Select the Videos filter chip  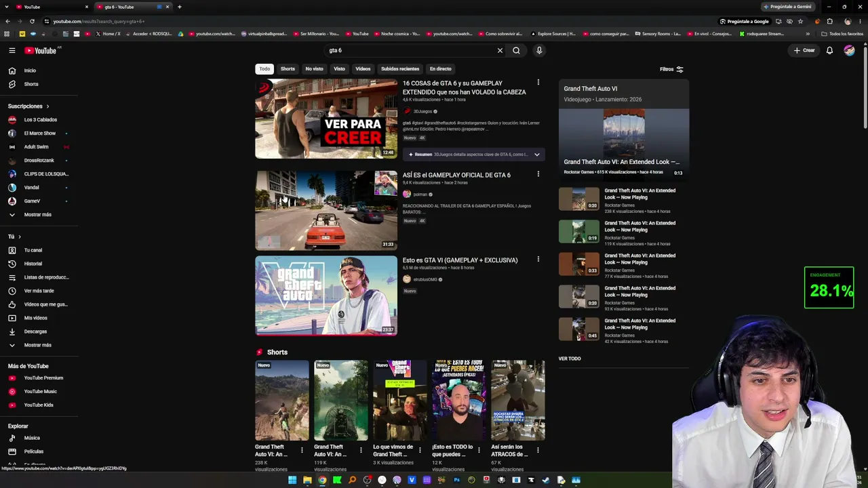pyautogui.click(x=363, y=68)
